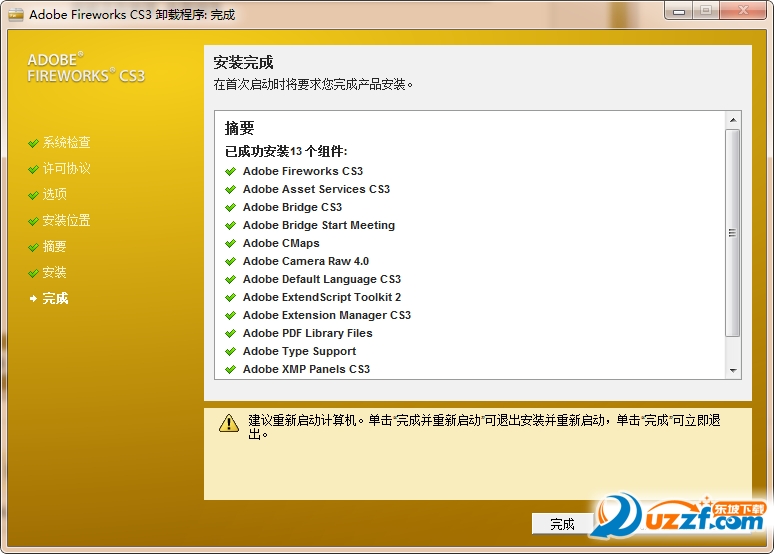This screenshot has width=774, height=554.
Task: Click checkmark icon next to 许可协议 step
Action: (33, 169)
